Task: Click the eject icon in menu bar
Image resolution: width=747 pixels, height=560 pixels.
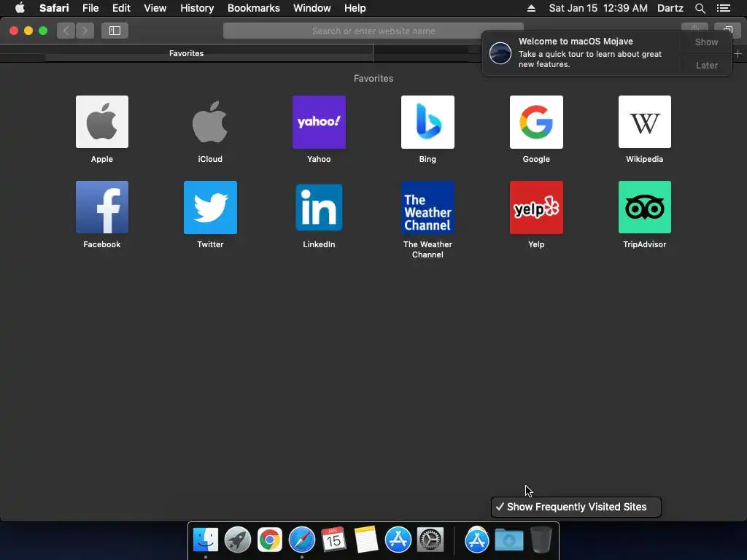Action: click(x=531, y=8)
